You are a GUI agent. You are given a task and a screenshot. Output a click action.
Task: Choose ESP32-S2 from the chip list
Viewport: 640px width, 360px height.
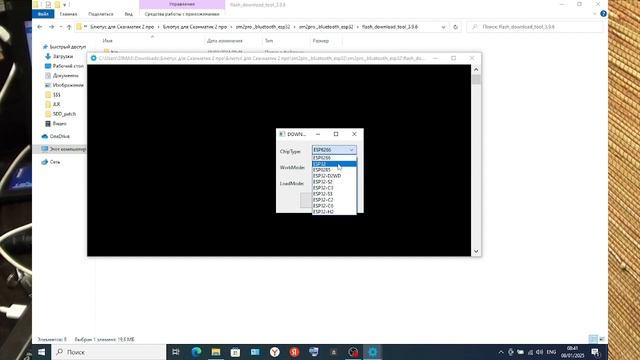click(334, 182)
